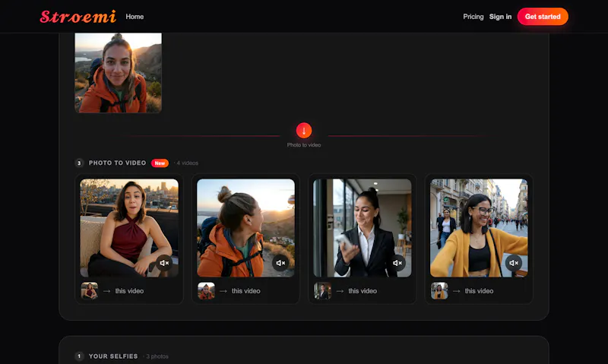Viewport: 608px width, 364px height.
Task: Click the step number 3 circle badge
Action: coord(79,163)
